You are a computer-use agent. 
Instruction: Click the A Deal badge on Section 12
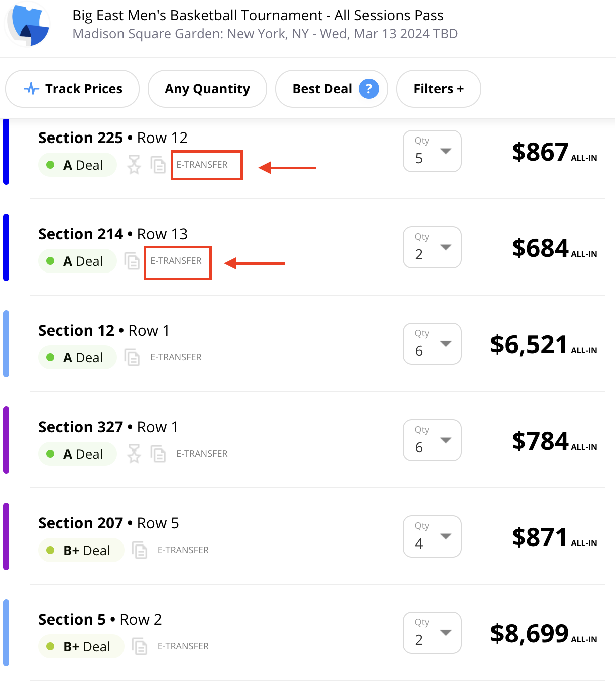tap(77, 358)
